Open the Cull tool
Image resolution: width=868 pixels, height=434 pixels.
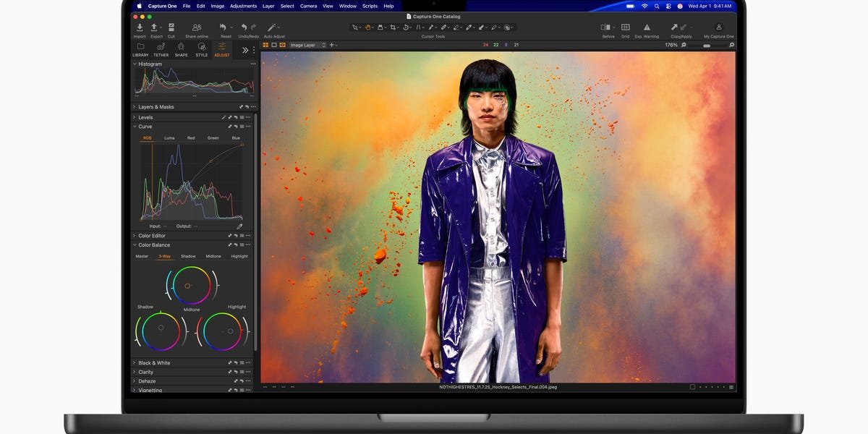point(171,28)
